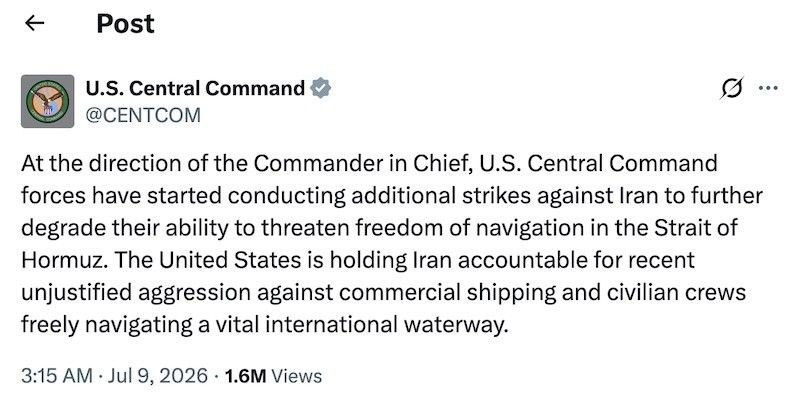Click the blue verified badge
800x400 pixels.
click(321, 89)
